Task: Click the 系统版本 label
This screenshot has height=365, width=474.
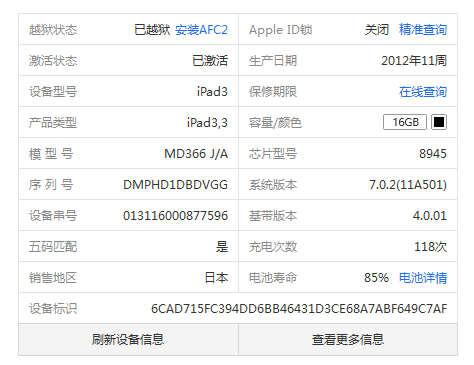Action: pyautogui.click(x=273, y=185)
